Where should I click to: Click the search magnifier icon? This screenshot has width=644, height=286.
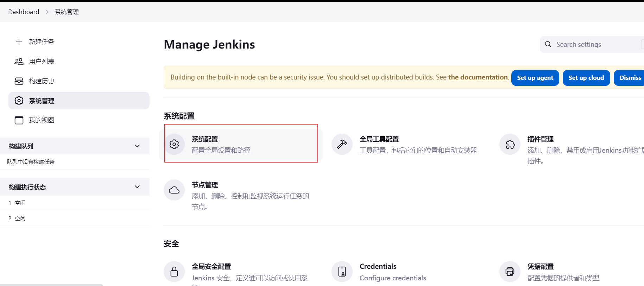(x=548, y=44)
